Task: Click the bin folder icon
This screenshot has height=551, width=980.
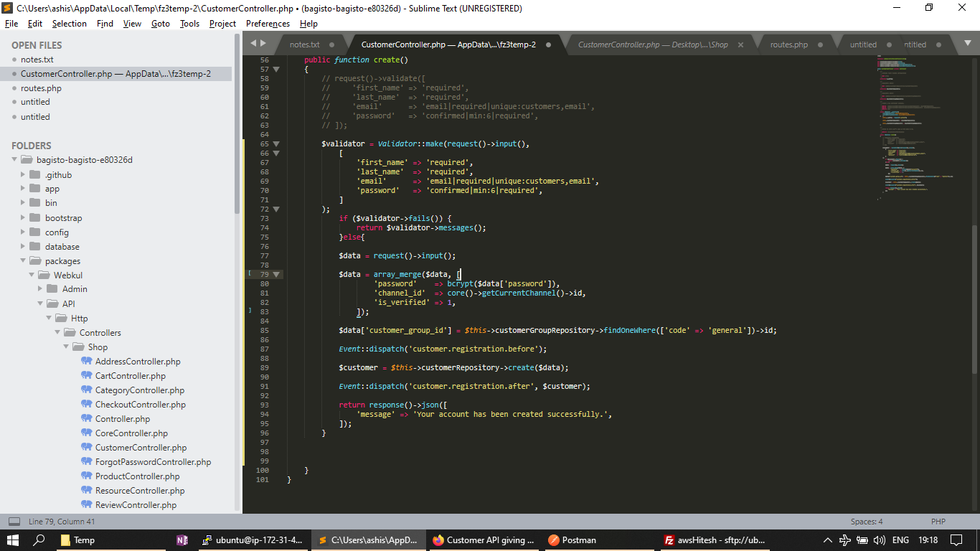Action: (34, 203)
